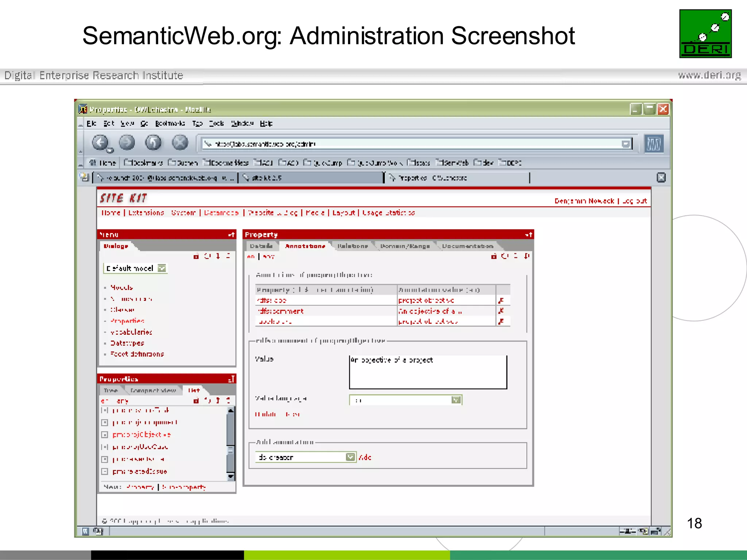The image size is (747, 560).
Task: Switch to the Details tab
Action: click(261, 246)
